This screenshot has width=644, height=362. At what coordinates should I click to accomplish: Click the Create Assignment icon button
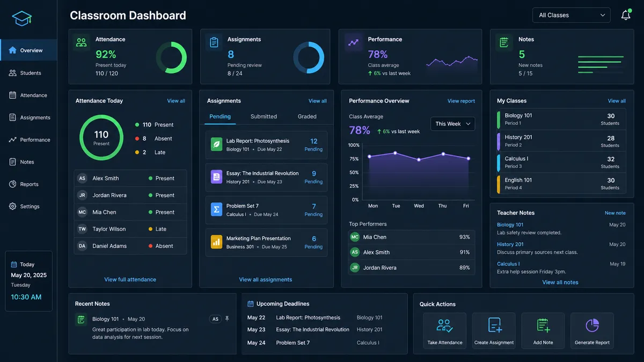click(494, 331)
